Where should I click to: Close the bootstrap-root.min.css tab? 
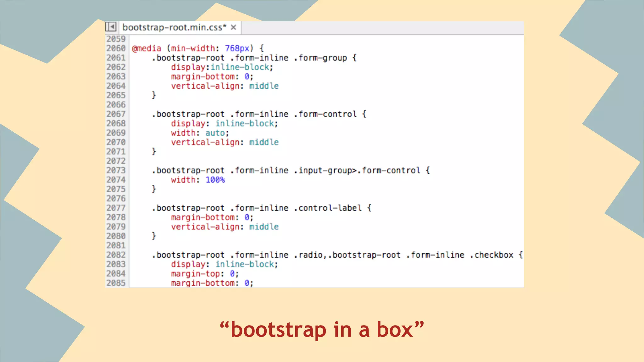tap(233, 27)
